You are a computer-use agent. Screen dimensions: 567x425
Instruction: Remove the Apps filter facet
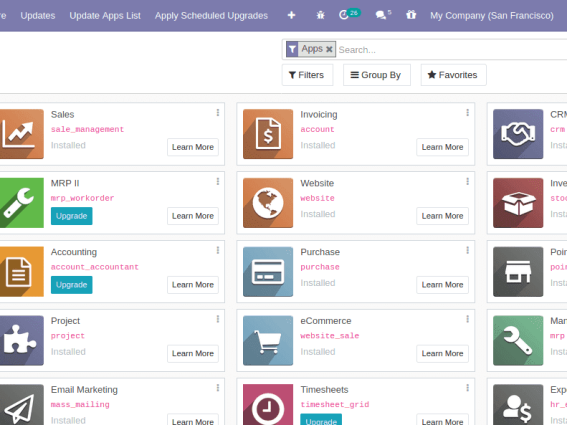pyautogui.click(x=329, y=49)
